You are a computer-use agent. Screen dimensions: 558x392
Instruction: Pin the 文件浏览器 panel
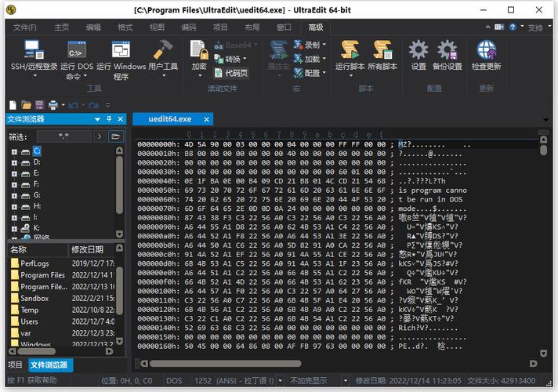[109, 119]
